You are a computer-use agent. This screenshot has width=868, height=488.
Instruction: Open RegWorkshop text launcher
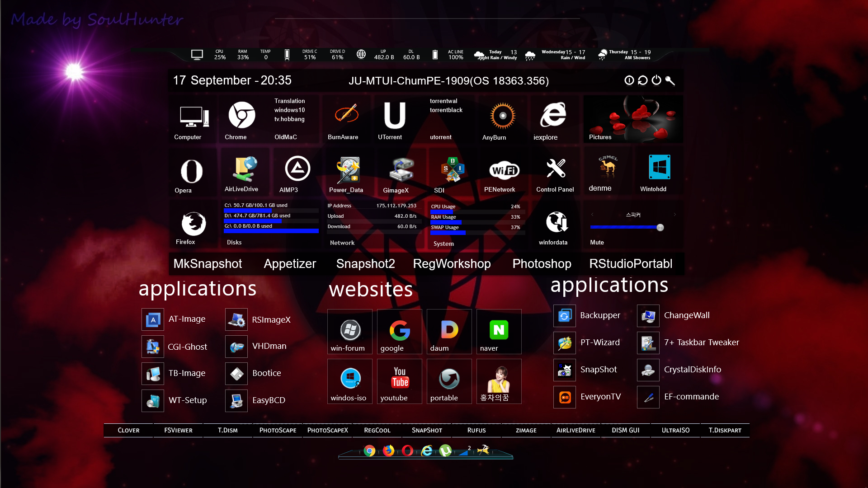tap(452, 263)
